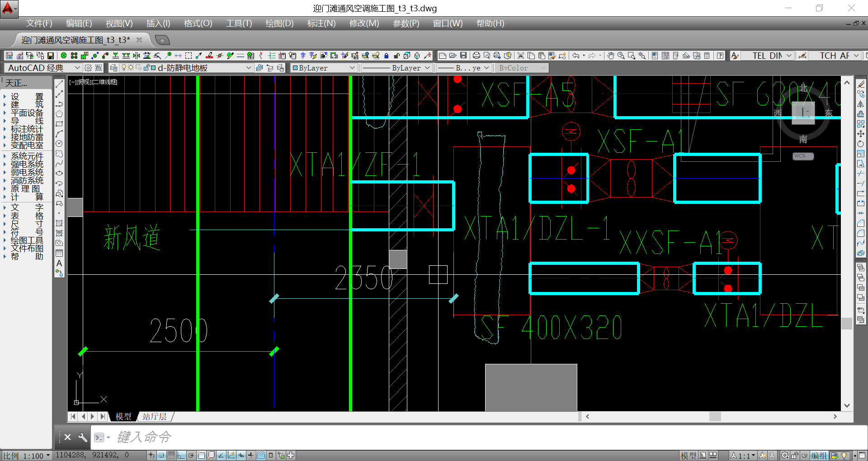This screenshot has width=868, height=461.
Task: Toggle ortho mode in status bar
Action: [x=181, y=456]
